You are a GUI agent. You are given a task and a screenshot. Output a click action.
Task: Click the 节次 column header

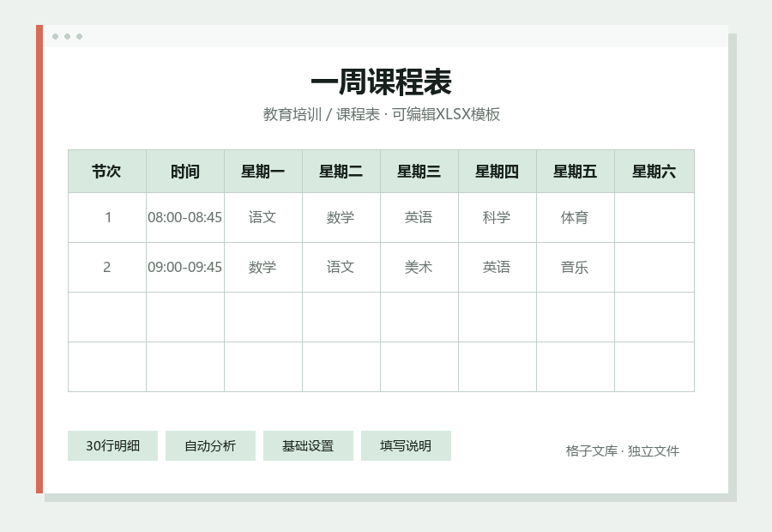coord(107,172)
